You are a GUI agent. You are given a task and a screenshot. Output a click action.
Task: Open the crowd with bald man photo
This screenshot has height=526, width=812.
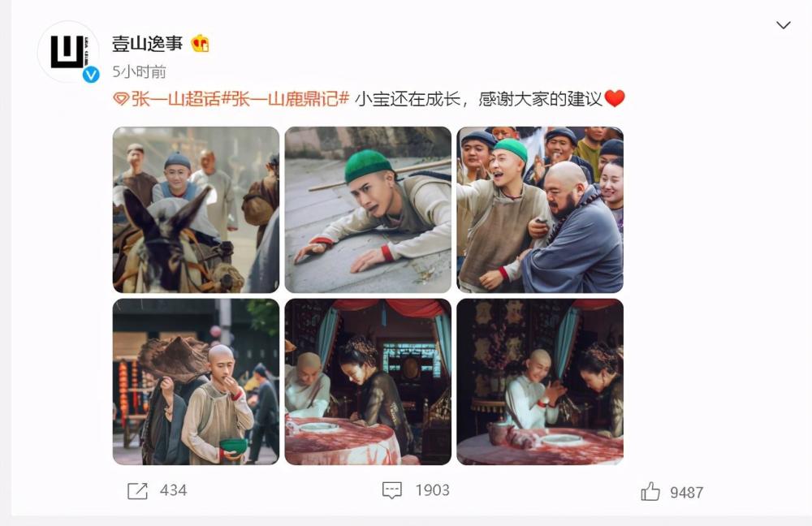point(540,209)
